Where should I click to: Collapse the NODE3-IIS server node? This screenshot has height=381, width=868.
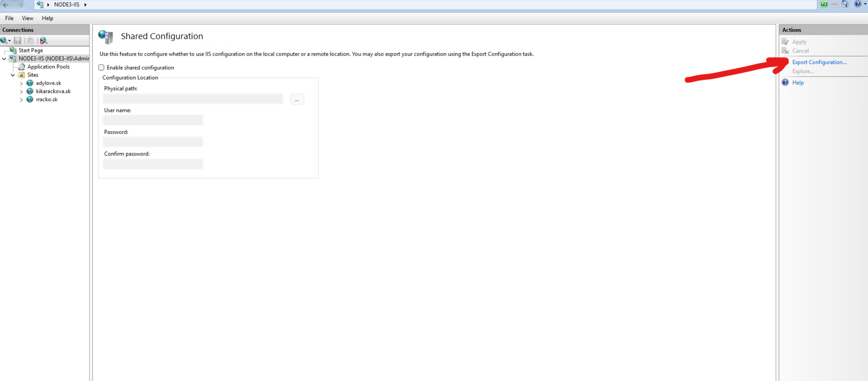click(x=4, y=59)
